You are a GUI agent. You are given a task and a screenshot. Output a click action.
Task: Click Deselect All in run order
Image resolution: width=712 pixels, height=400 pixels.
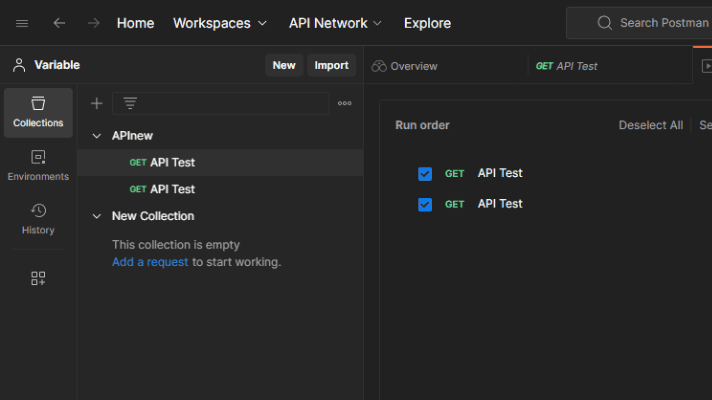651,125
